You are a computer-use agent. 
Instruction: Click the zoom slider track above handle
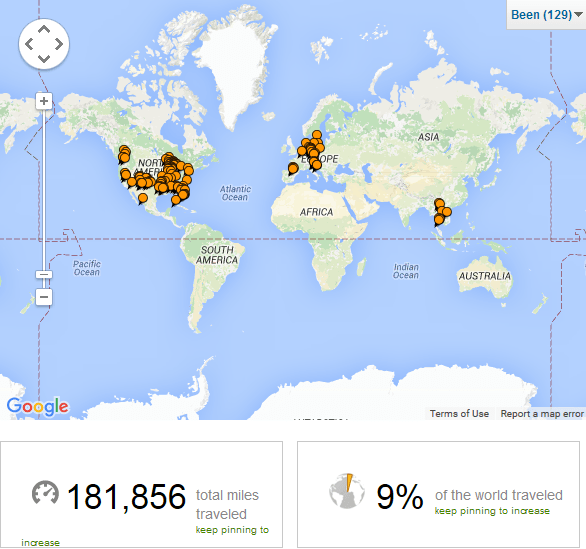[44, 190]
